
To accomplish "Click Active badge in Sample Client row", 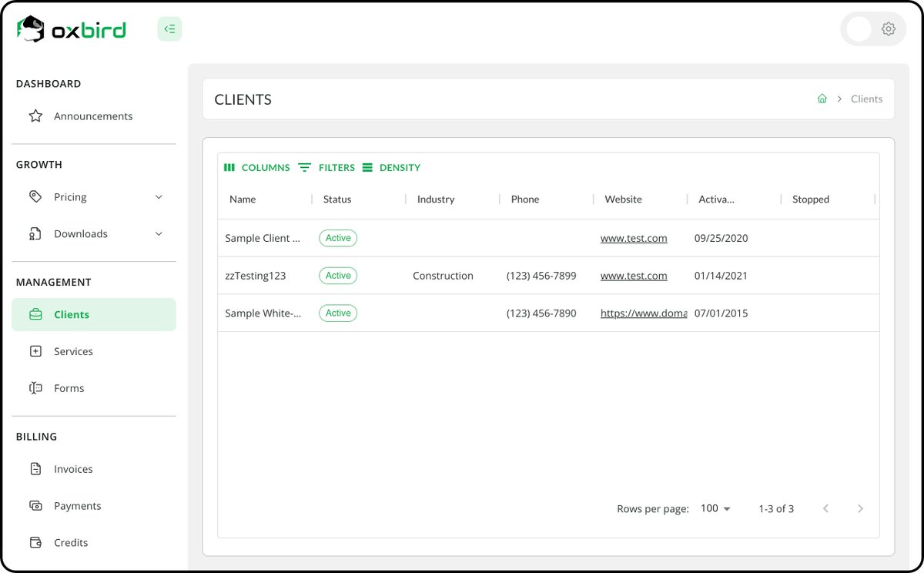I will pos(338,238).
